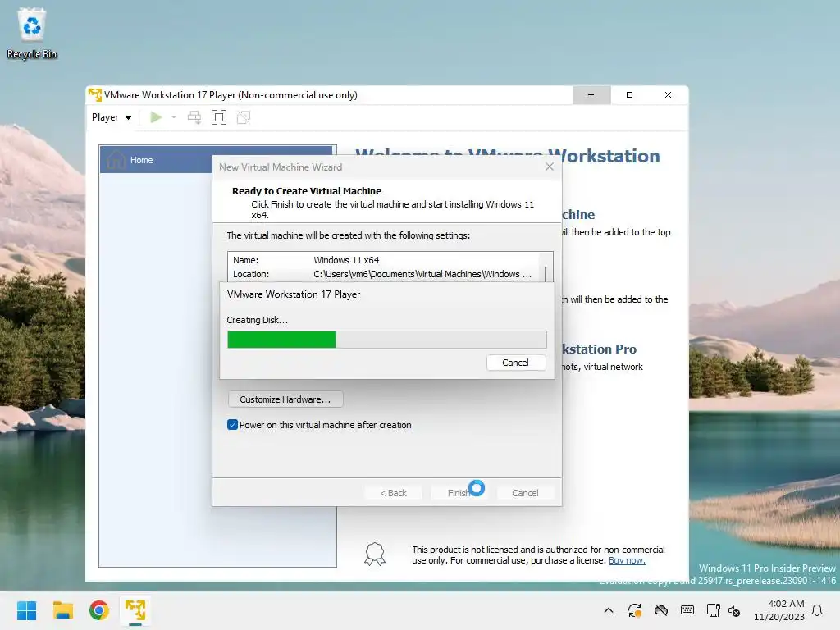The image size is (840, 630).
Task: Open the Recycle Bin desktop icon
Action: 32,33
